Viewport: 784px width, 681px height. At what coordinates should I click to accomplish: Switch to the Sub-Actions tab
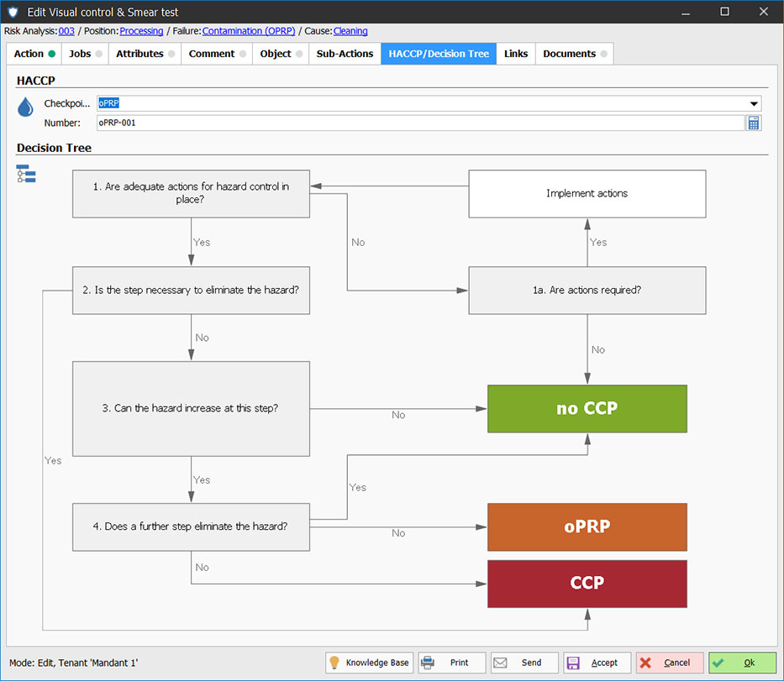[345, 54]
